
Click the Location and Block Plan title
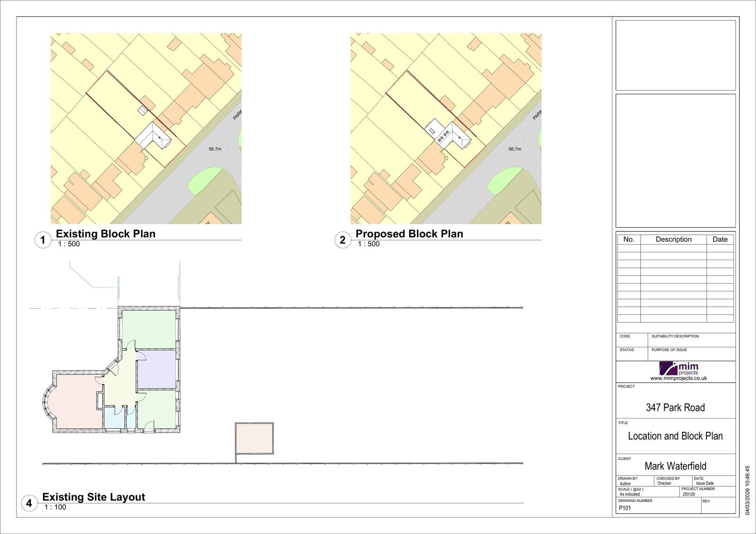click(x=676, y=436)
